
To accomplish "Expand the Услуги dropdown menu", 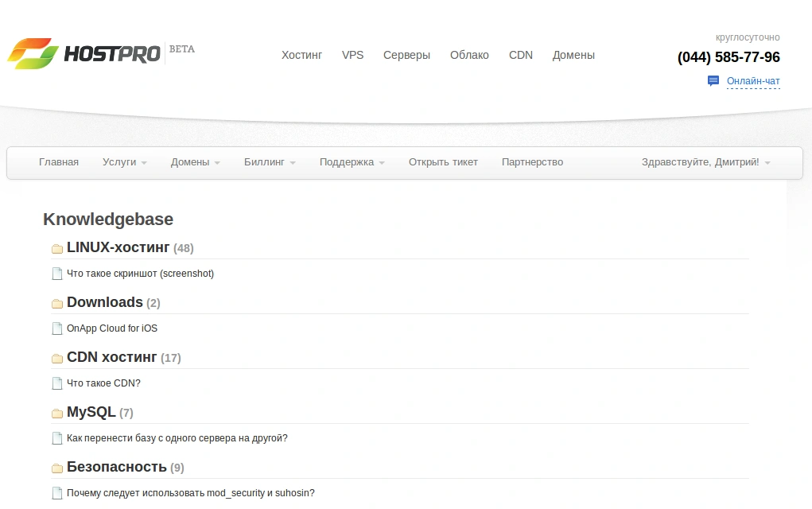I will (124, 162).
